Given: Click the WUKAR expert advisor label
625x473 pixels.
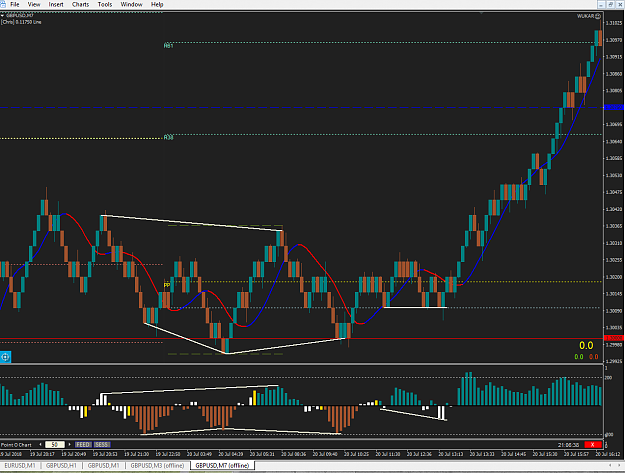Looking at the screenshot, I should coord(586,16).
